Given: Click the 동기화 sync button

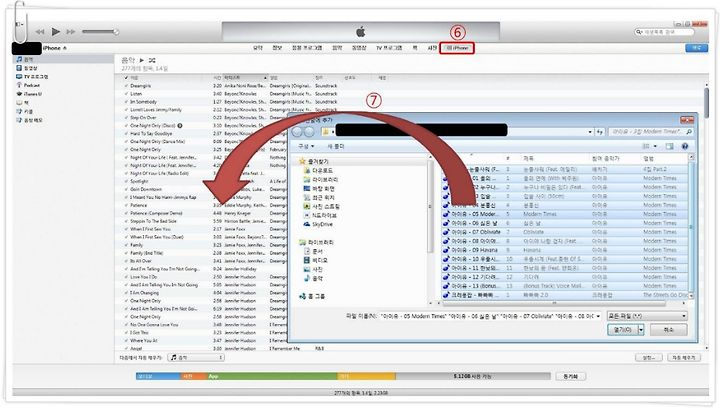Looking at the screenshot, I should [570, 376].
